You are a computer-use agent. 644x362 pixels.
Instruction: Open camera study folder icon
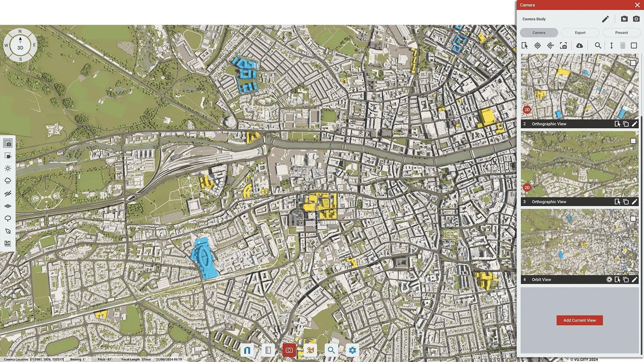(x=624, y=19)
